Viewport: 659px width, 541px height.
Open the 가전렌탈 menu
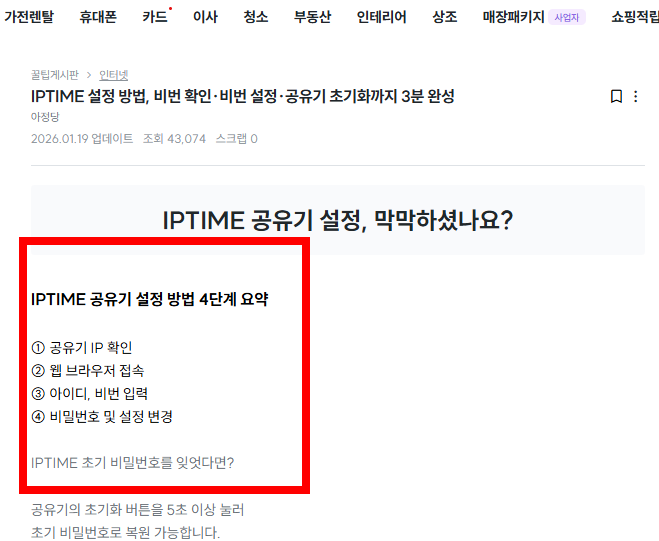[x=29, y=16]
